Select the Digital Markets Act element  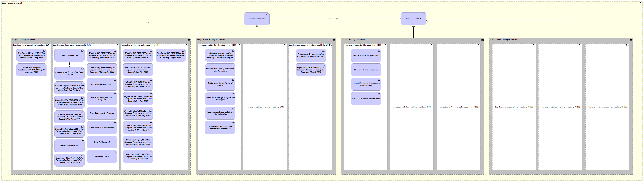pos(102,157)
